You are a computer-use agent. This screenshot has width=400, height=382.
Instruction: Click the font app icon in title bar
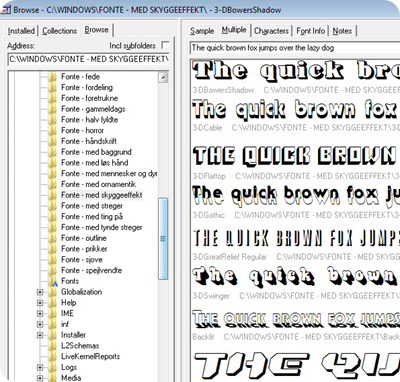(5, 9)
